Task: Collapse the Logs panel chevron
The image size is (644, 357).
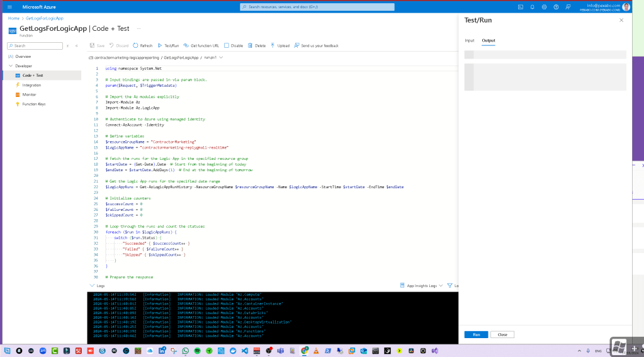Action: (92, 285)
